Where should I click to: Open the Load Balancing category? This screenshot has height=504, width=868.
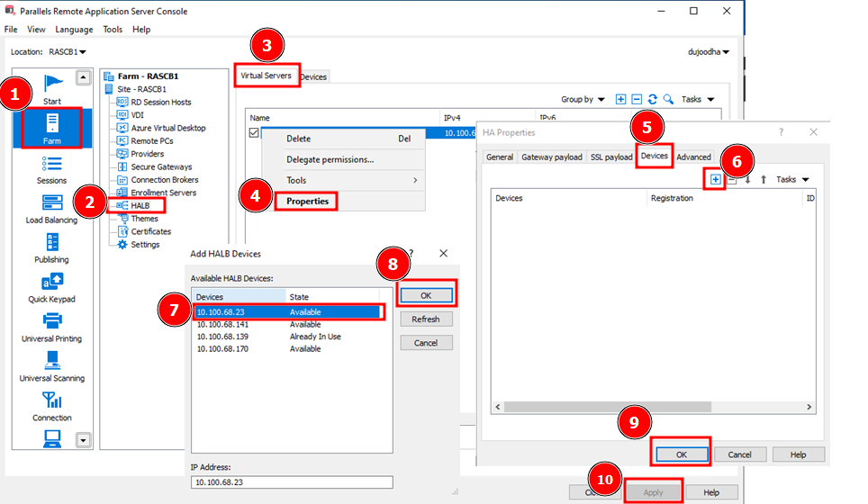click(x=51, y=210)
